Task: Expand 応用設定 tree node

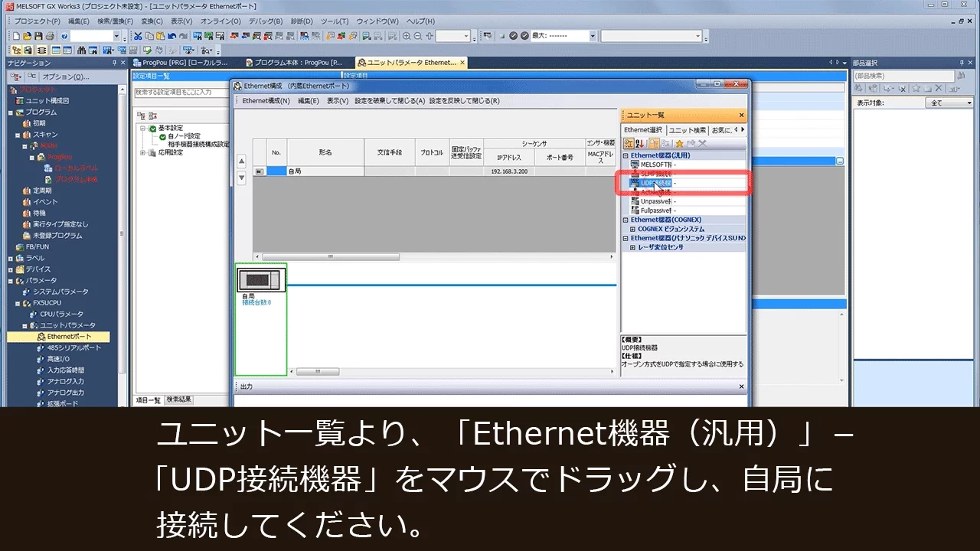Action: click(x=142, y=152)
